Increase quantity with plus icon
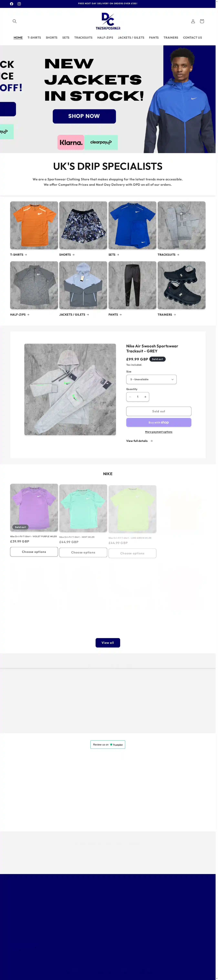The height and width of the screenshot is (980, 218). (x=145, y=397)
